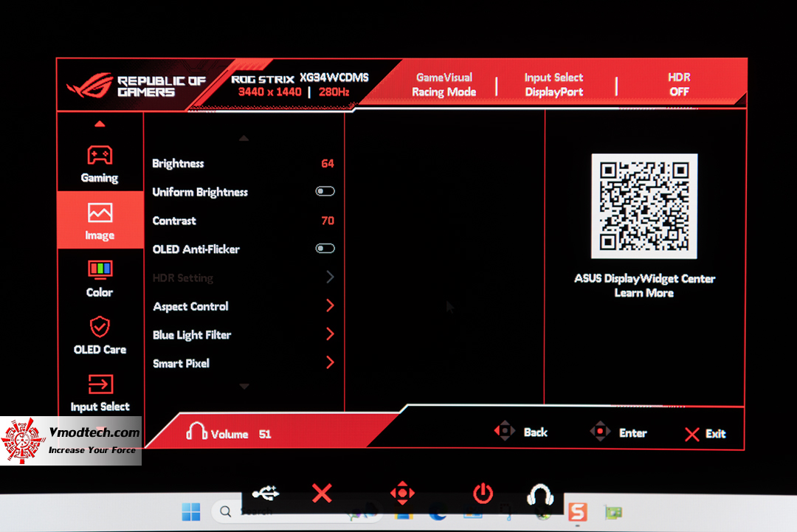Click the ASUS DisplayWidget Center QR code
Image resolution: width=797 pixels, height=532 pixels.
coord(644,206)
